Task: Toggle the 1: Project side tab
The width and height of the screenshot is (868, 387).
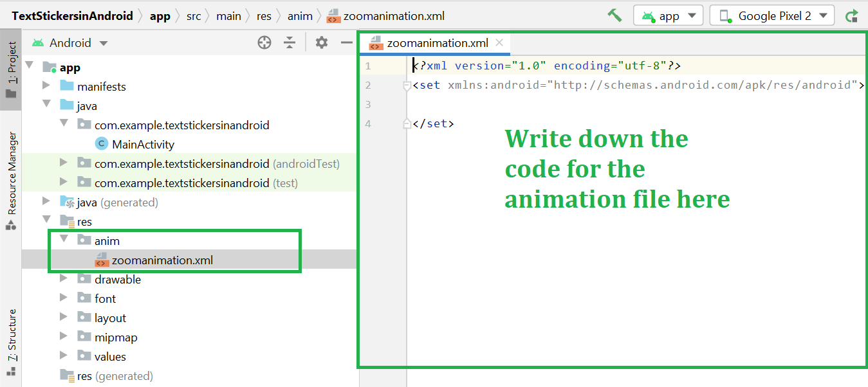Action: click(x=11, y=69)
